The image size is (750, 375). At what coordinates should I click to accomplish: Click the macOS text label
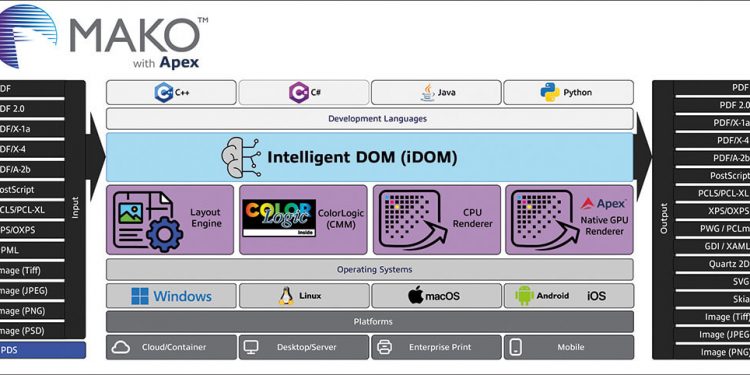(x=442, y=296)
